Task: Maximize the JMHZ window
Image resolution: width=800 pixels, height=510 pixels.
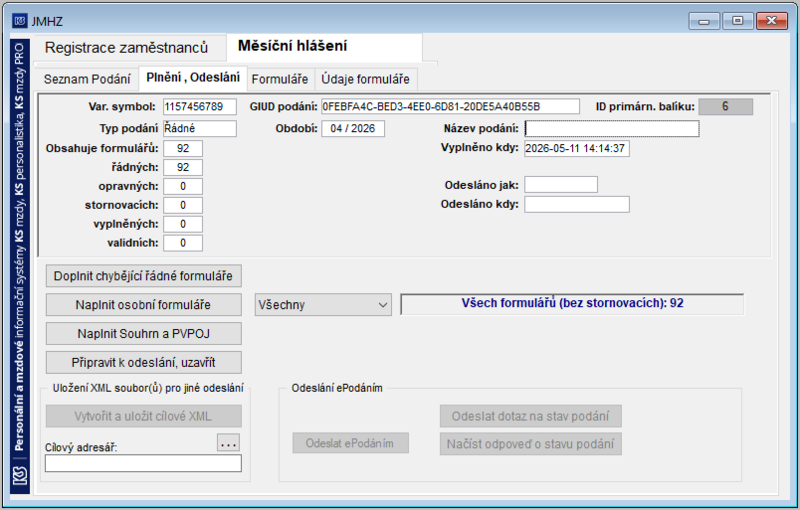Action: coord(738,21)
